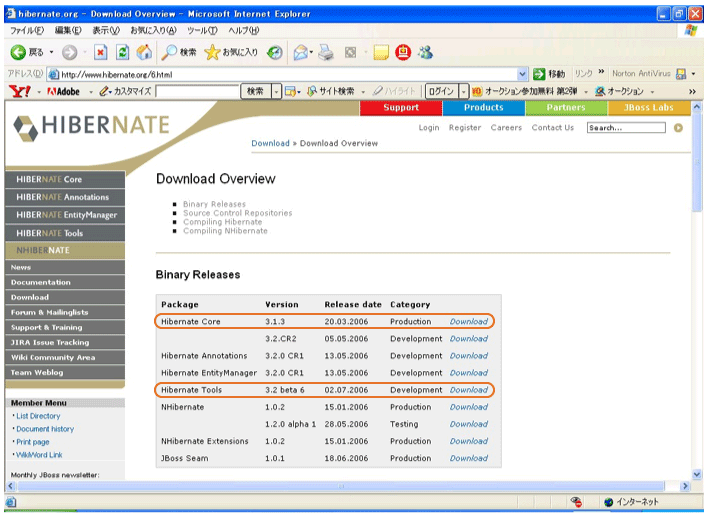Screen dimensions: 710x519
Task: Expand the Yahoo toolbar overflow chevron
Action: point(692,91)
